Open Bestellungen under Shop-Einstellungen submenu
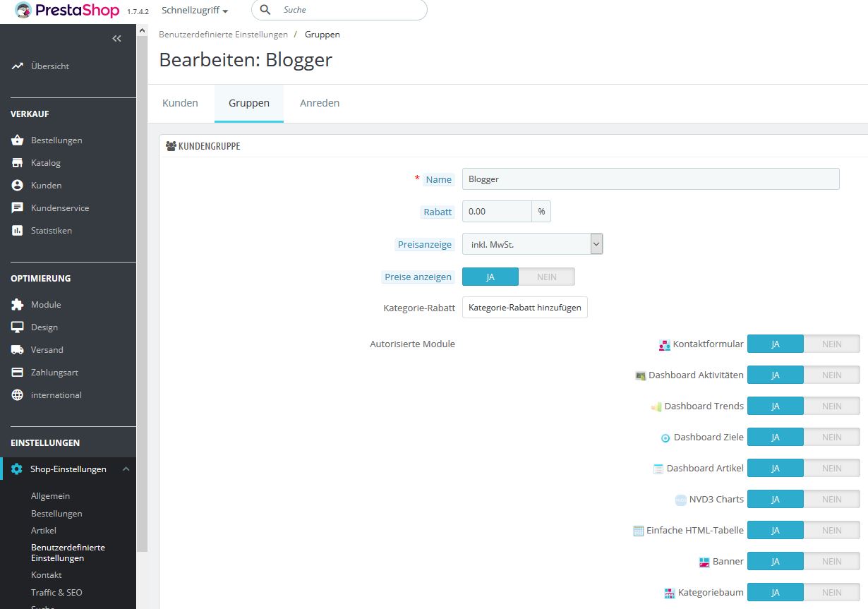Image resolution: width=868 pixels, height=609 pixels. pos(56,513)
